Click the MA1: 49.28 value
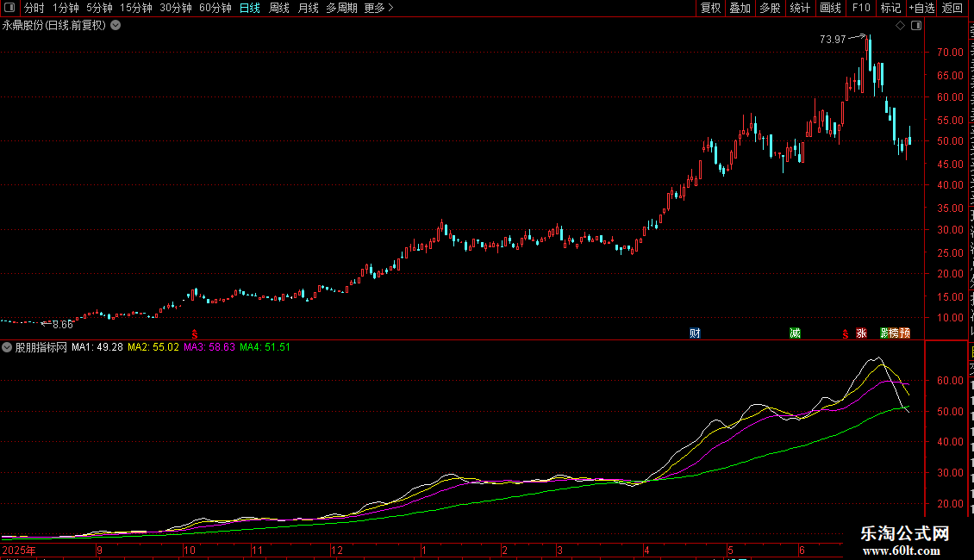 97,347
